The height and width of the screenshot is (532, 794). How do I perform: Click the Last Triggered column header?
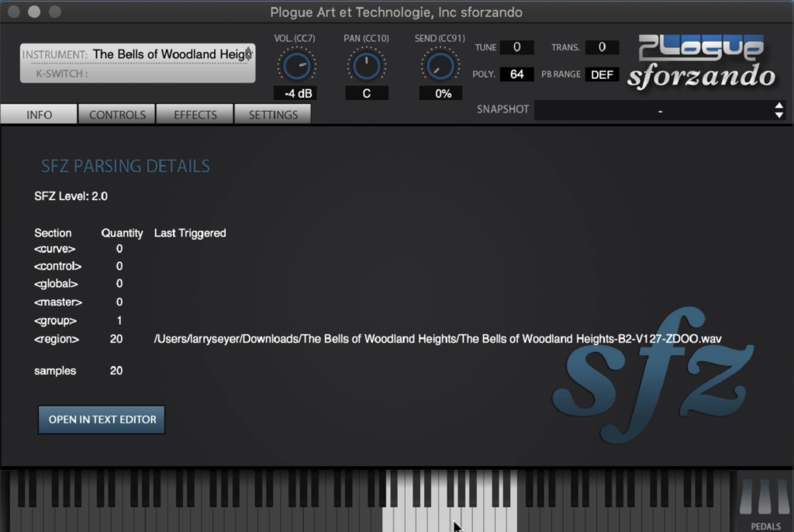tap(190, 233)
